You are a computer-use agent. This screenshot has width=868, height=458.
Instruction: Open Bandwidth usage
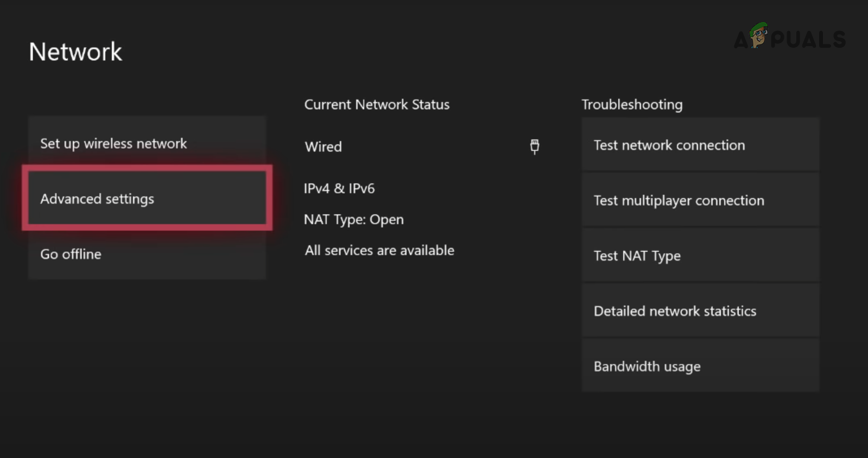(700, 366)
